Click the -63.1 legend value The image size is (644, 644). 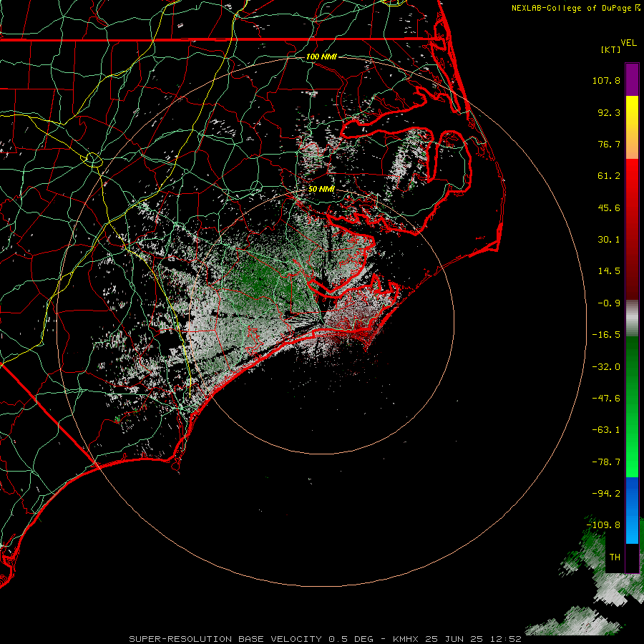point(606,430)
